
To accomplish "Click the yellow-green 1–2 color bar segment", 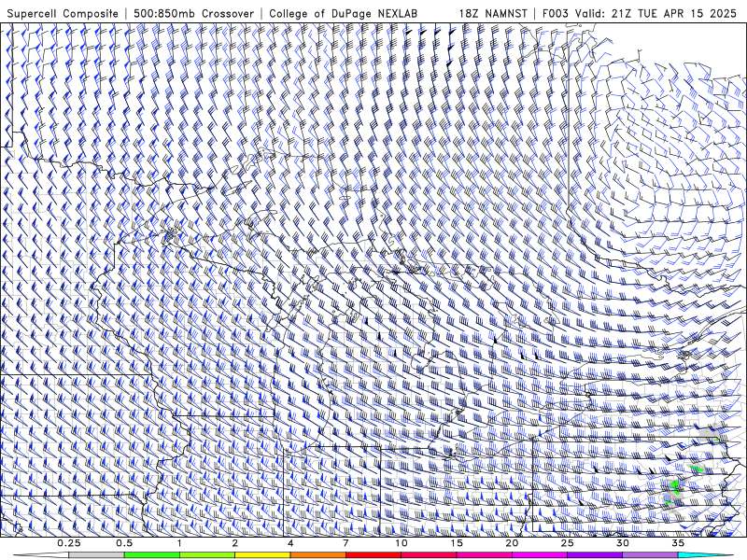I will [x=207, y=555].
